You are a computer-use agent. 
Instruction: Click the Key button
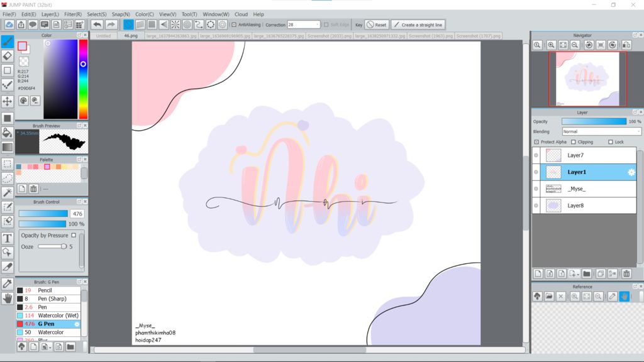pos(358,25)
